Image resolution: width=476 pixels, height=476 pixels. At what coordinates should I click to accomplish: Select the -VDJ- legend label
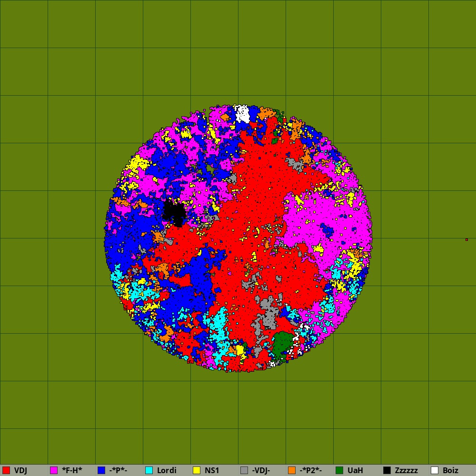pos(261,471)
